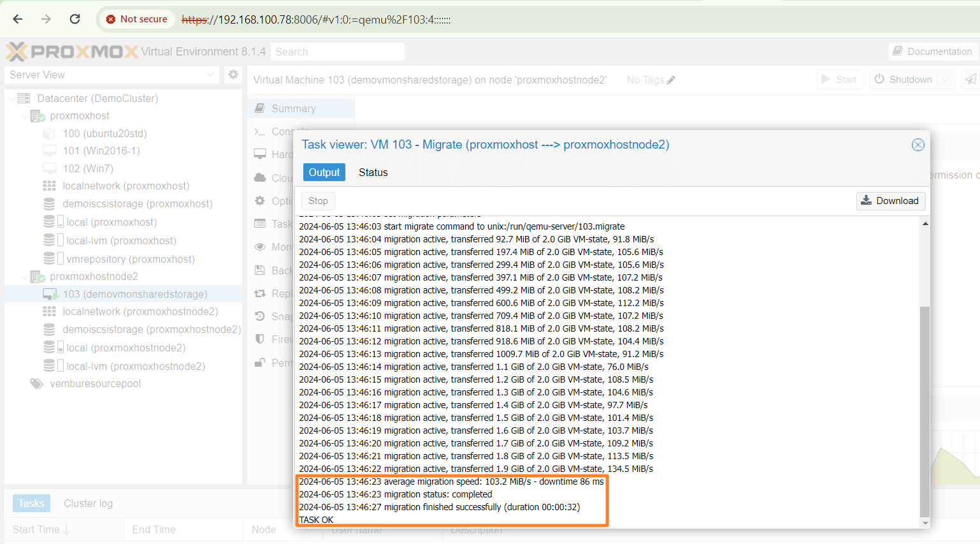Switch to the Cluster log tab
980x544 pixels.
pos(88,503)
